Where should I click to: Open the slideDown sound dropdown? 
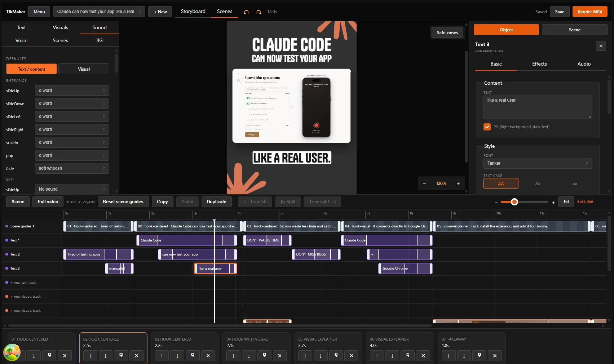72,103
